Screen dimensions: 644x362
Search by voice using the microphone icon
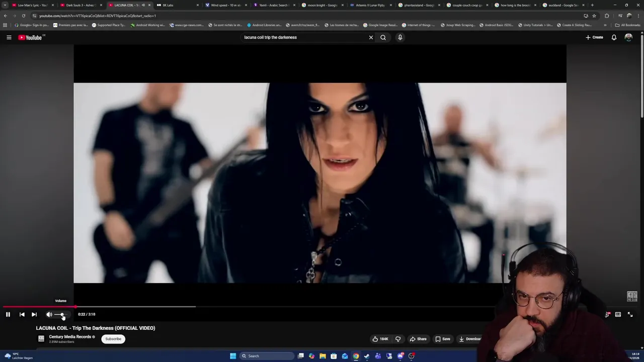pyautogui.click(x=400, y=37)
